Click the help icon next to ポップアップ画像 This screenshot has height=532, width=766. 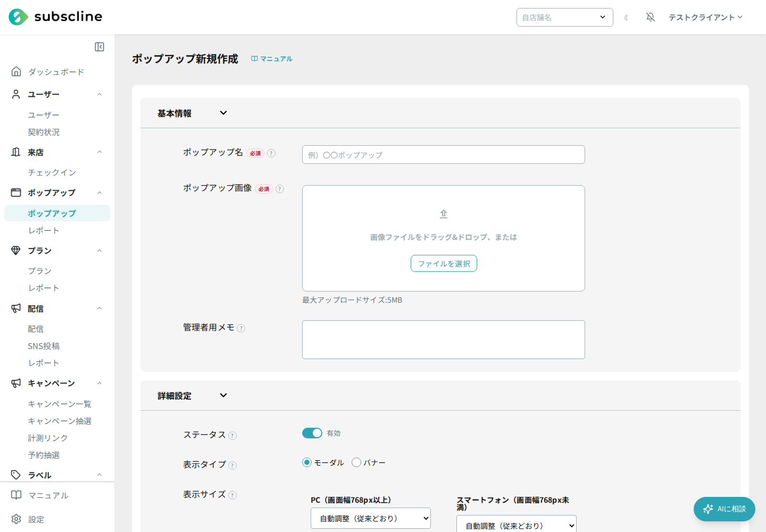click(x=280, y=189)
